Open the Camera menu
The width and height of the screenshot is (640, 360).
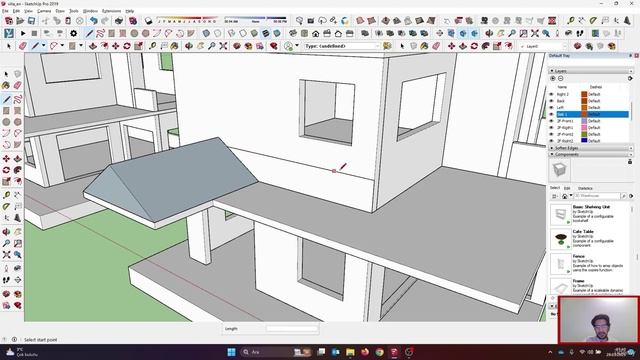44,11
